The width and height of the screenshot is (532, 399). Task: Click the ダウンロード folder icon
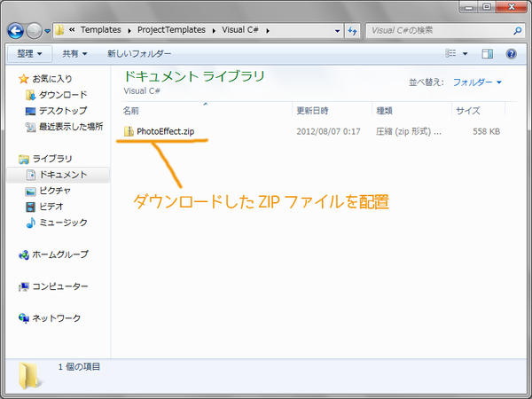pyautogui.click(x=30, y=95)
